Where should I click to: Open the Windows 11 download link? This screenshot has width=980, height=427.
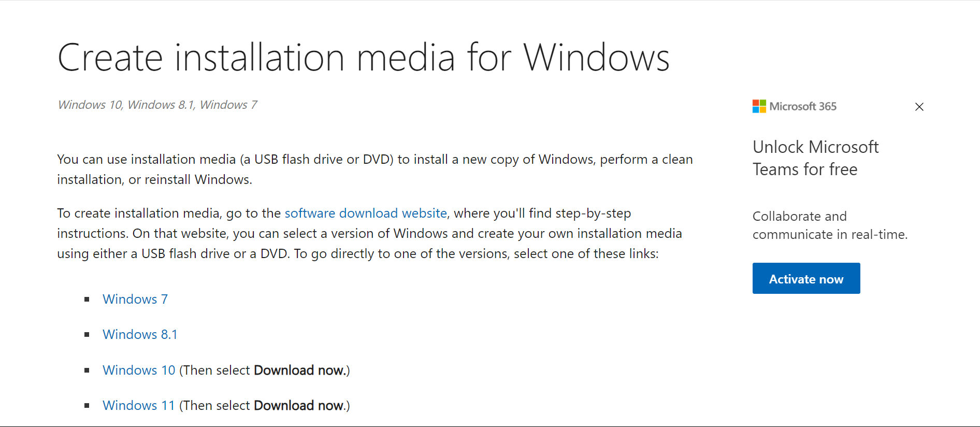[x=138, y=405]
